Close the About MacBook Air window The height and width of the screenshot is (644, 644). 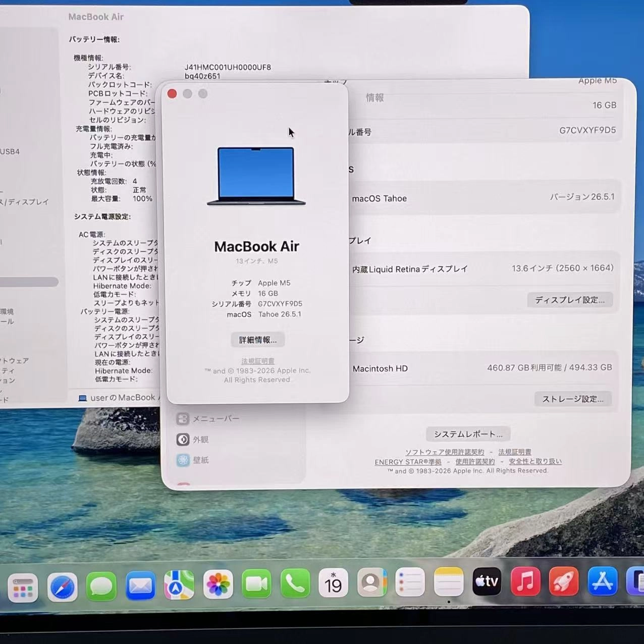pos(172,94)
